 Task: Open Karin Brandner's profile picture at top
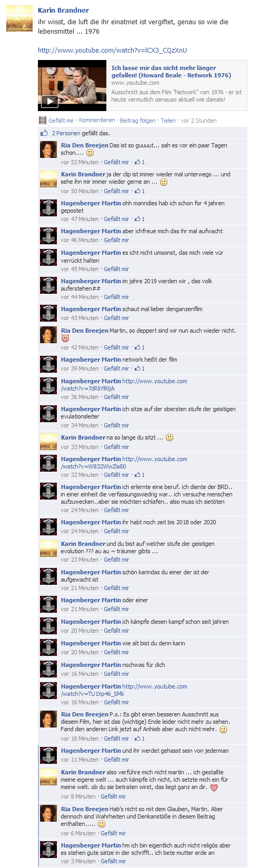[19, 18]
